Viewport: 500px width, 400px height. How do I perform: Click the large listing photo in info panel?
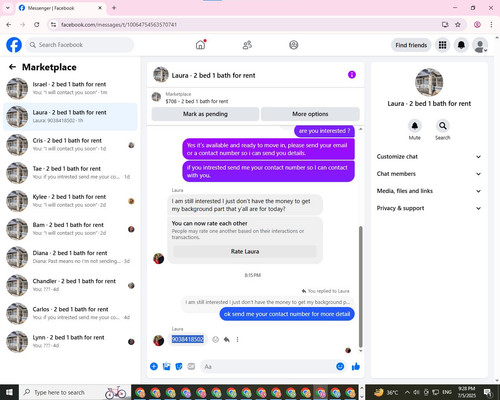click(429, 82)
